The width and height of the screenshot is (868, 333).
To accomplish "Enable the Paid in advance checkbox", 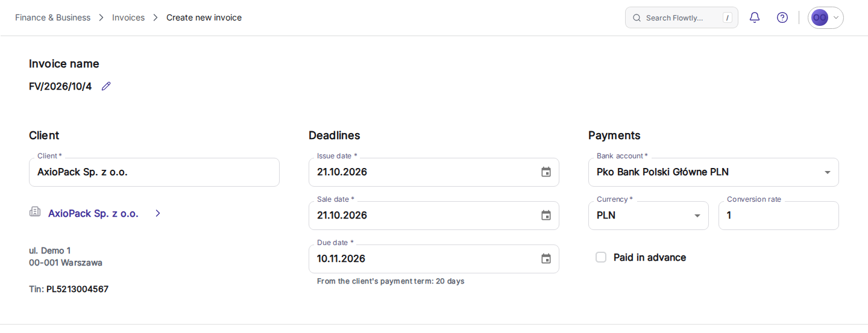I will (601, 257).
